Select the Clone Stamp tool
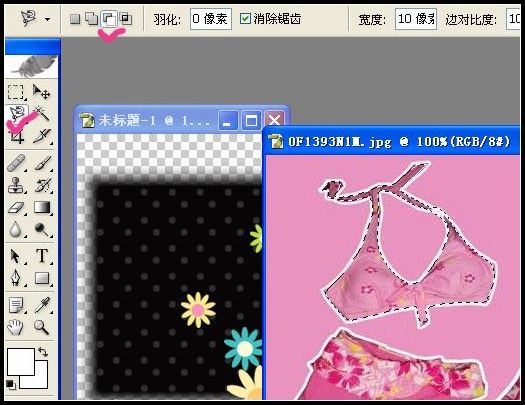 (16, 185)
